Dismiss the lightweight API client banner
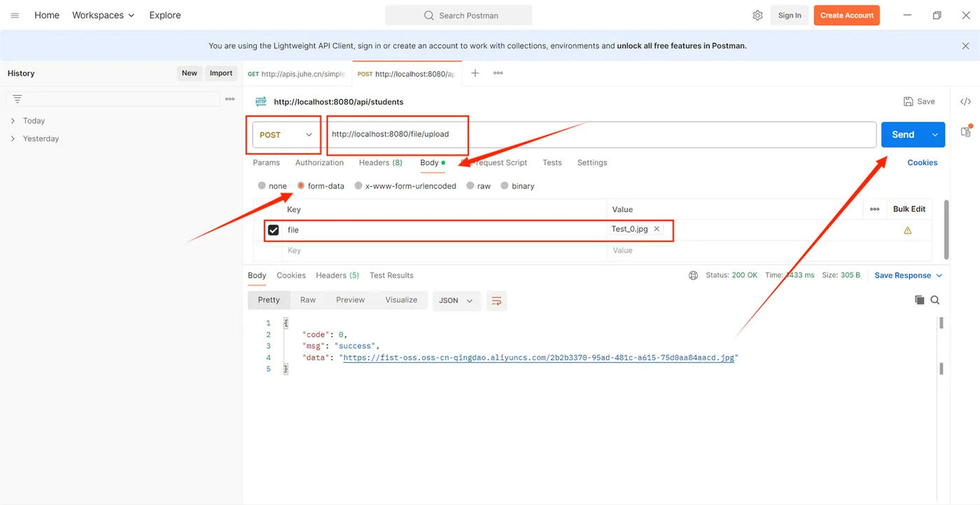Image resolution: width=980 pixels, height=505 pixels. pos(966,45)
